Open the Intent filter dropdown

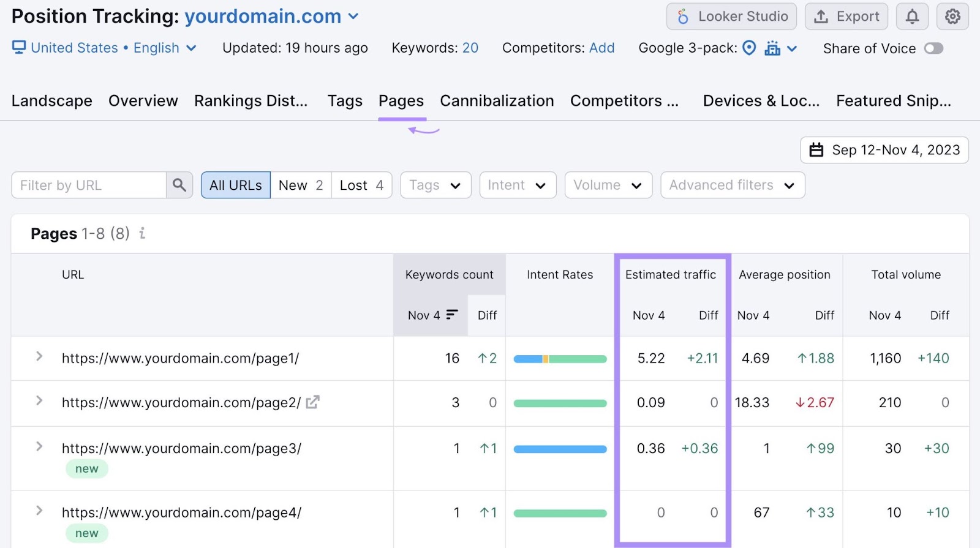pos(518,185)
